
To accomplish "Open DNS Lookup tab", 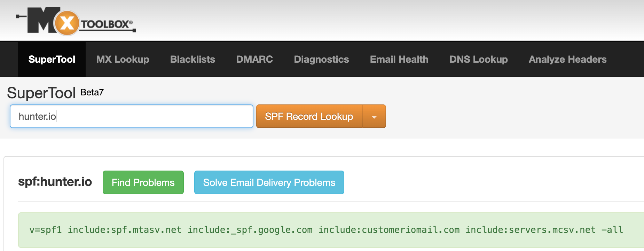I will [x=479, y=59].
